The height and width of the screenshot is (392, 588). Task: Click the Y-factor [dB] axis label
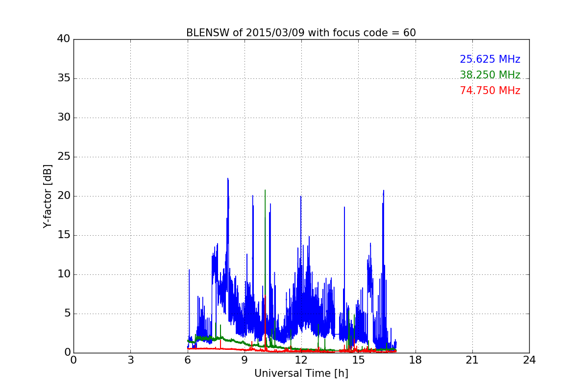pos(48,196)
